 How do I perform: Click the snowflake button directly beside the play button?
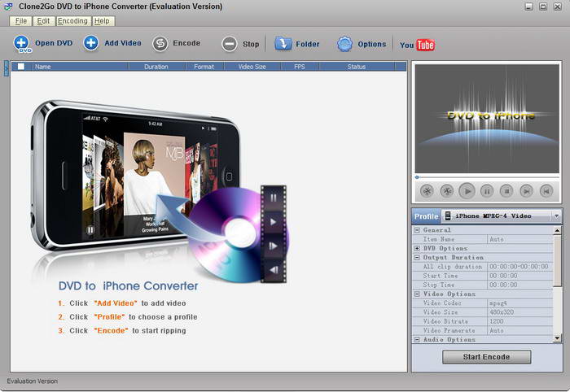pyautogui.click(x=447, y=191)
